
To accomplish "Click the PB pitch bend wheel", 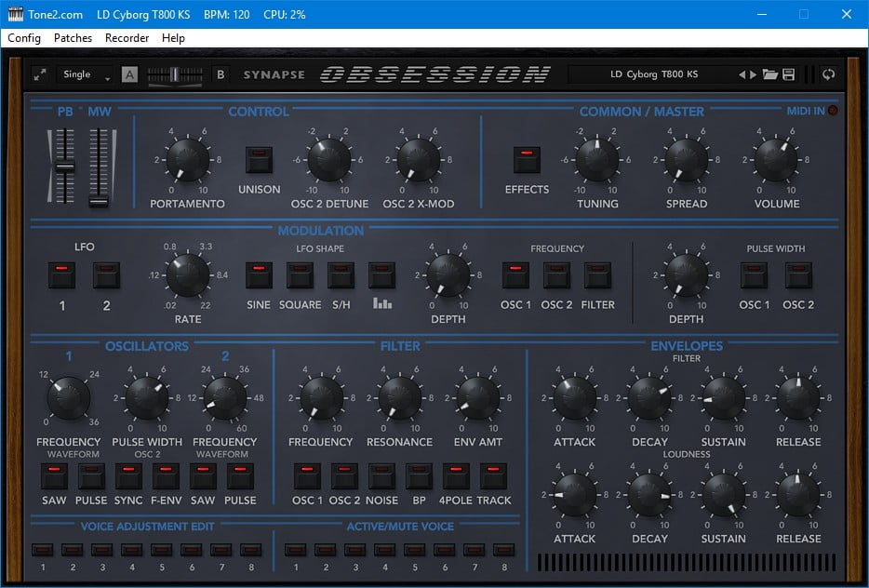I will (64, 167).
